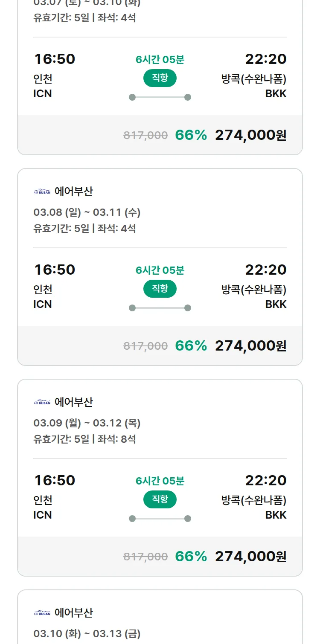Screen dimensions: 320x644
Task: Click the Air Busan logo on the 03.08 flight card
Action: (42, 192)
